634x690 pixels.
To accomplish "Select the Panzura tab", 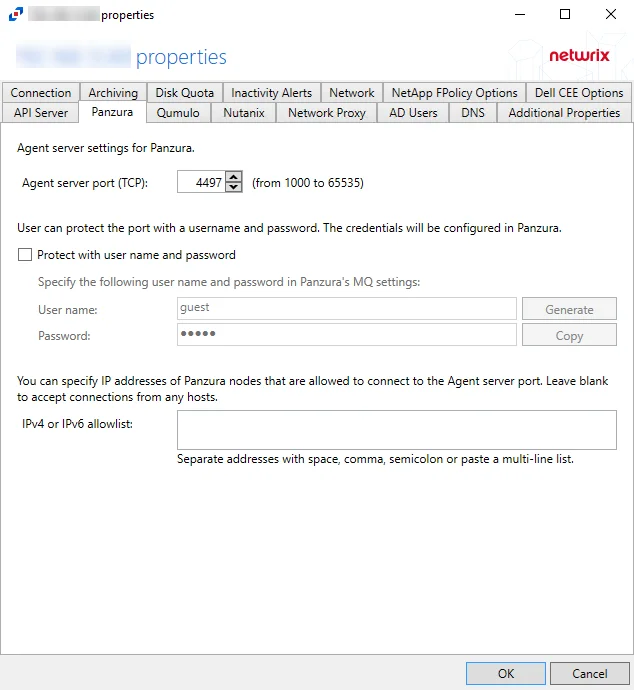I will [x=112, y=112].
